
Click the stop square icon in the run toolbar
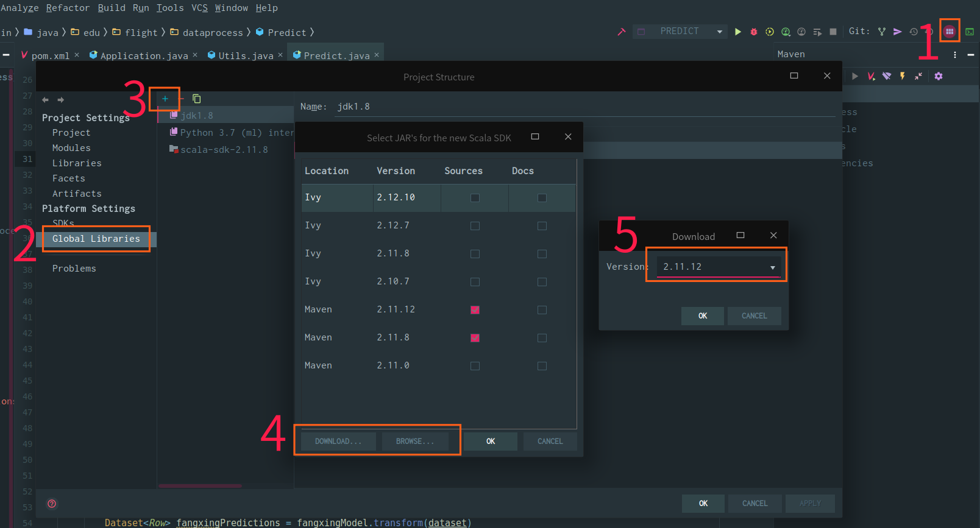tap(833, 32)
